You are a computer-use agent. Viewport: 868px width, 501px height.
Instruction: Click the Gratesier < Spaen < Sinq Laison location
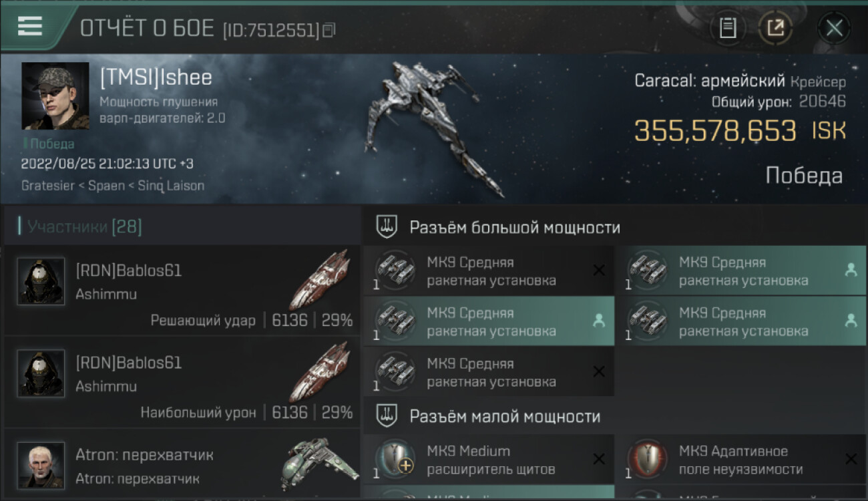pos(113,185)
